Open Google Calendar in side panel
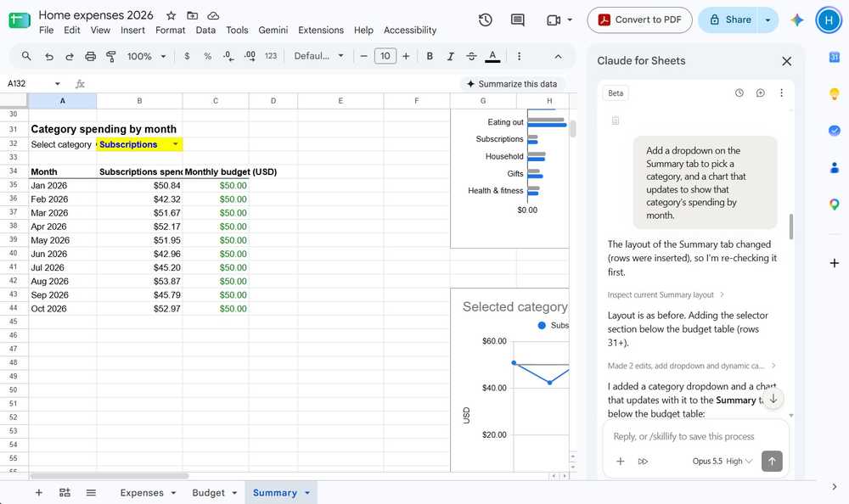Image resolution: width=849 pixels, height=504 pixels. click(835, 57)
